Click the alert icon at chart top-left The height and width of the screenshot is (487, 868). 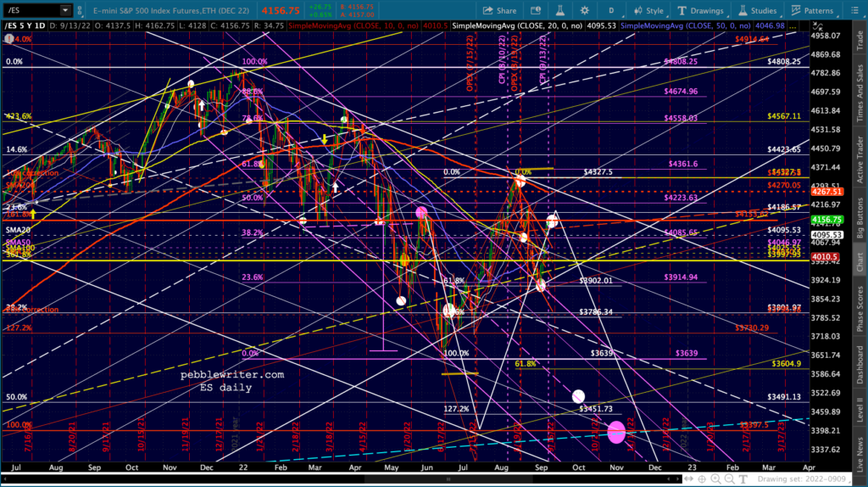click(x=8, y=39)
